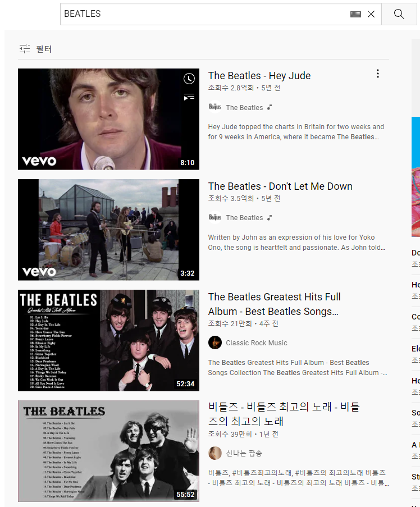Play the Greatest Hits Full Album thumbnail
This screenshot has height=507, width=420.
[x=108, y=340]
